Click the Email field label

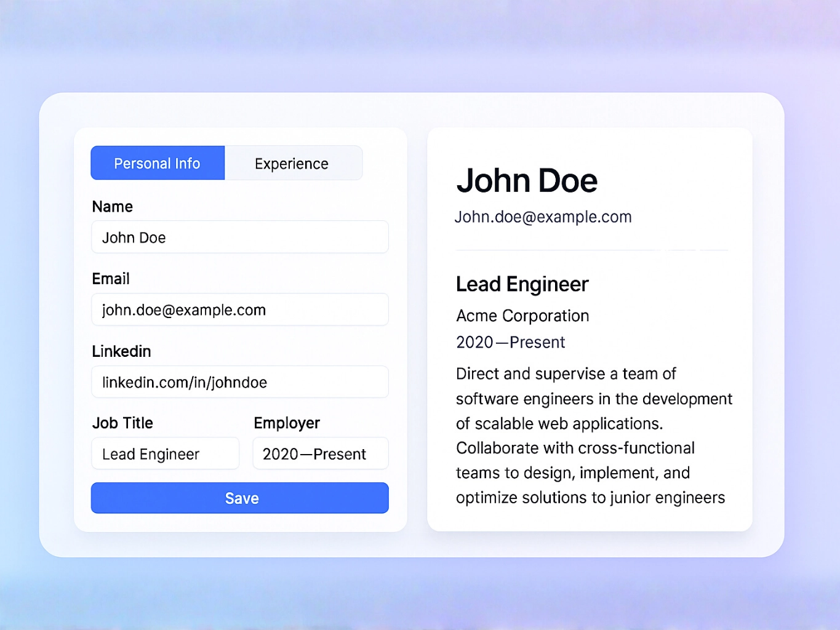pyautogui.click(x=110, y=279)
